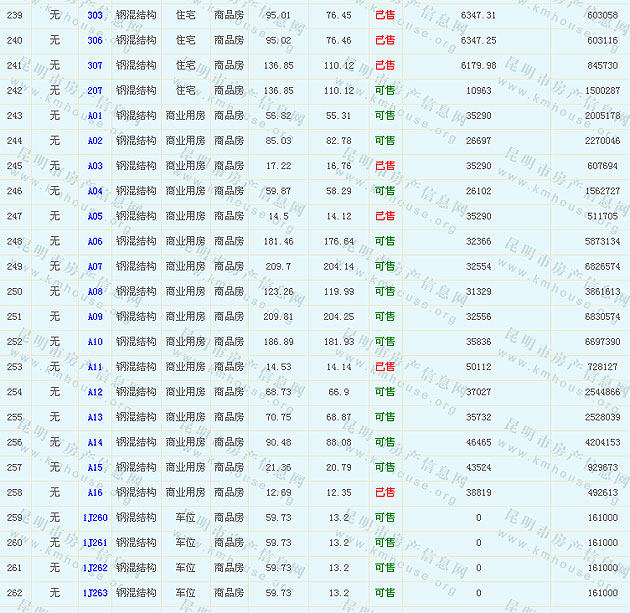Viewport: 630px width, 613px height.
Task: Open commercial unit A01 link
Action: point(94,116)
